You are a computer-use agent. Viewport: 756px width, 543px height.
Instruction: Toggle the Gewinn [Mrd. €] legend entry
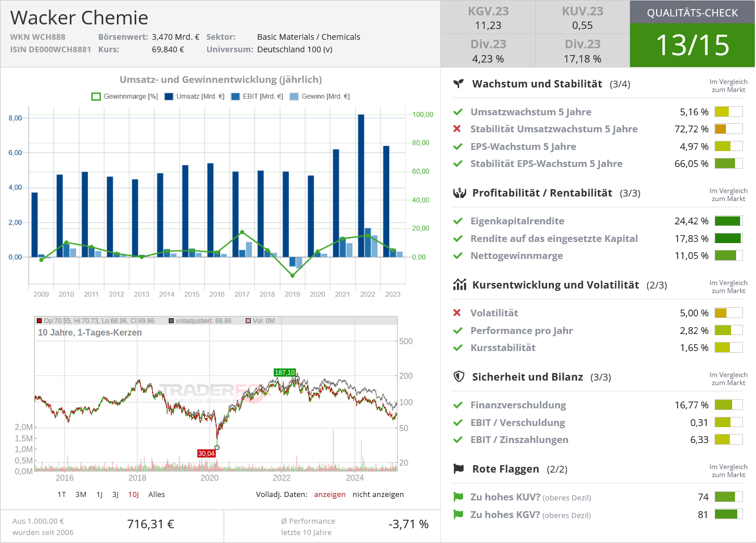(x=320, y=97)
